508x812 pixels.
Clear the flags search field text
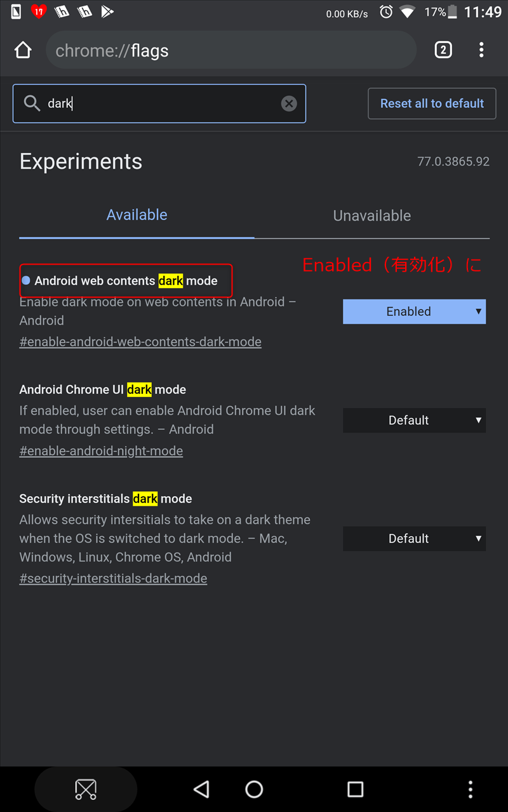pos(289,103)
